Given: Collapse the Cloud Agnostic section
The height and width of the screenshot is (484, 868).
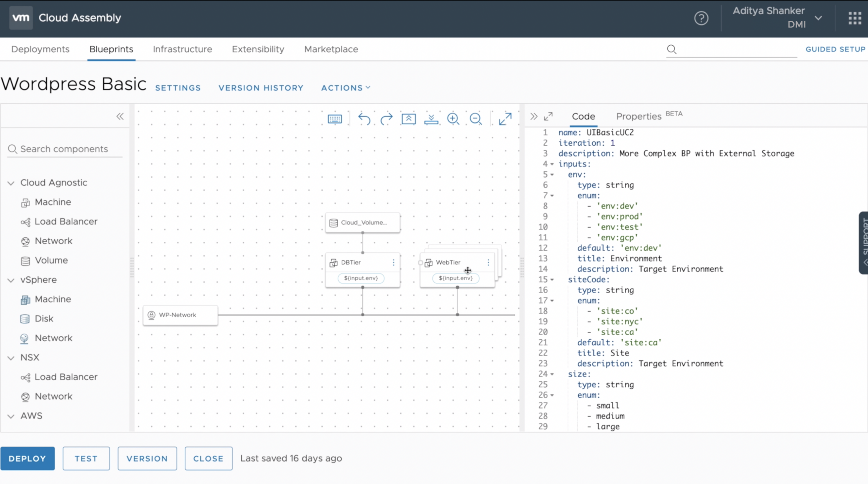Looking at the screenshot, I should (11, 183).
